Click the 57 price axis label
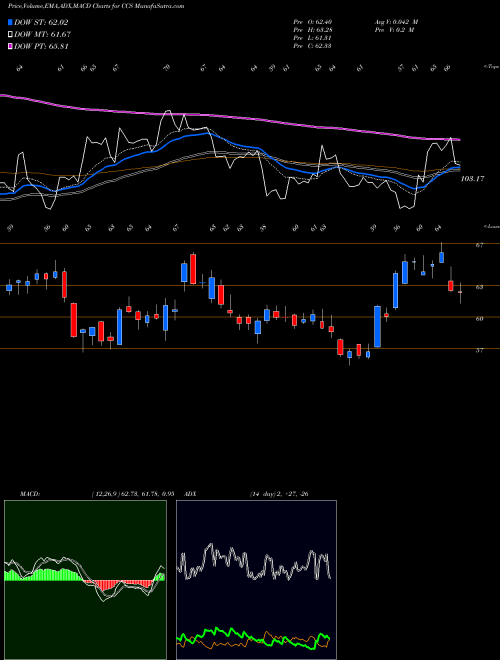This screenshot has height=660, width=500. (x=479, y=350)
